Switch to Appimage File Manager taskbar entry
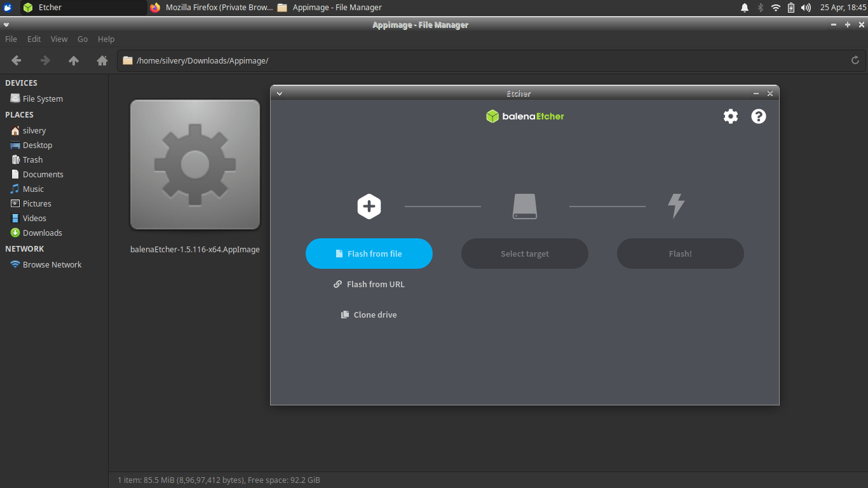 330,8
